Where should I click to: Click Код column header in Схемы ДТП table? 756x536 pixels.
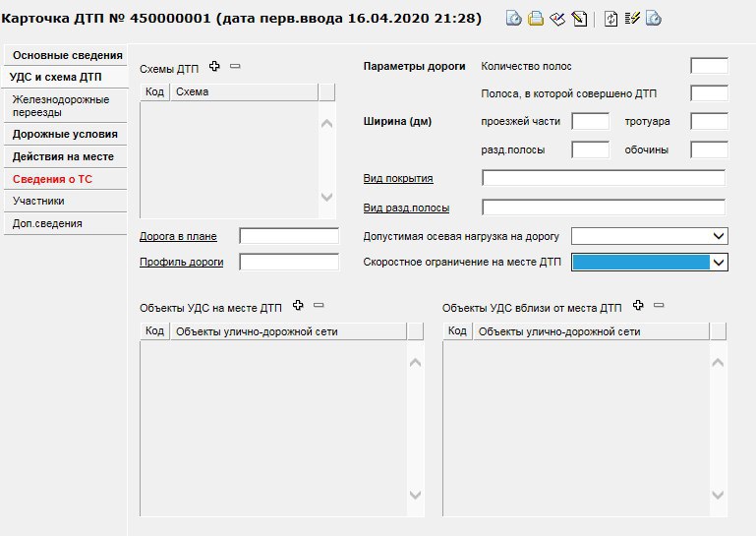tap(154, 91)
